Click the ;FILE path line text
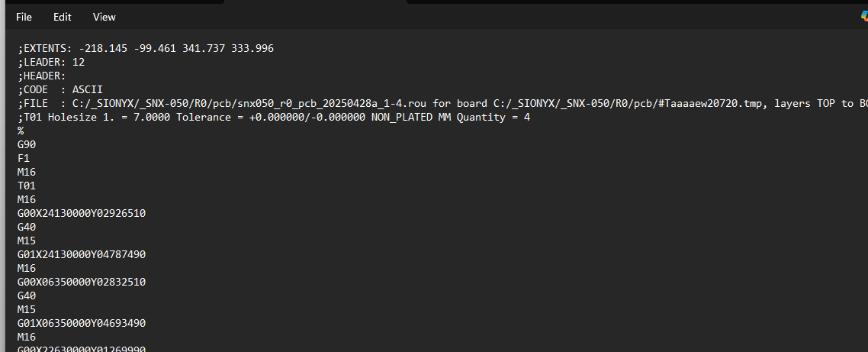868x352 pixels. (x=443, y=104)
